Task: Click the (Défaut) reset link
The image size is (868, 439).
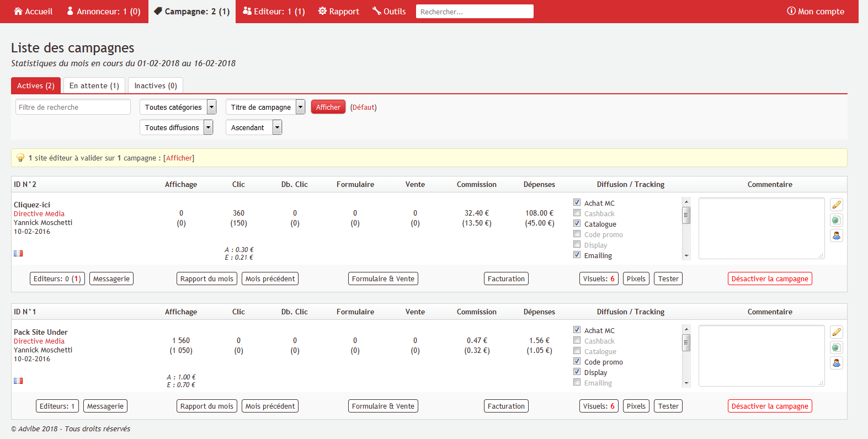Action: click(x=364, y=108)
